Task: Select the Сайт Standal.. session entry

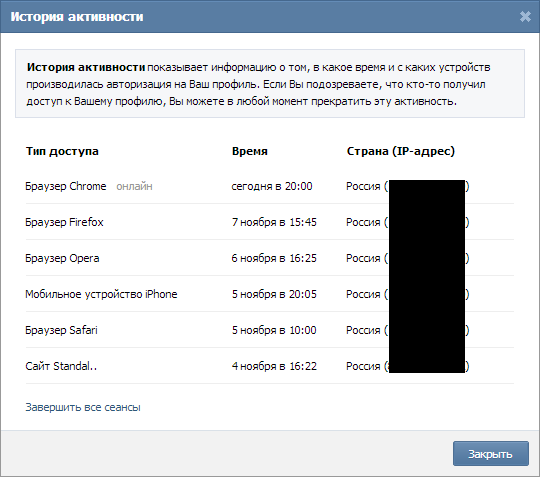Action: point(61,366)
